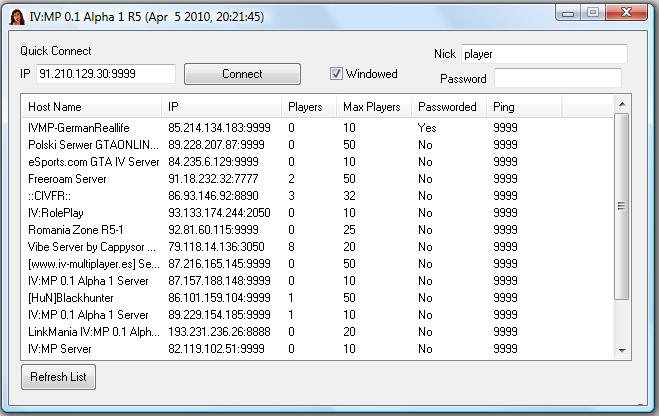Select Polski Serwer GTAONLIN... row
659x416 pixels.
(318, 145)
